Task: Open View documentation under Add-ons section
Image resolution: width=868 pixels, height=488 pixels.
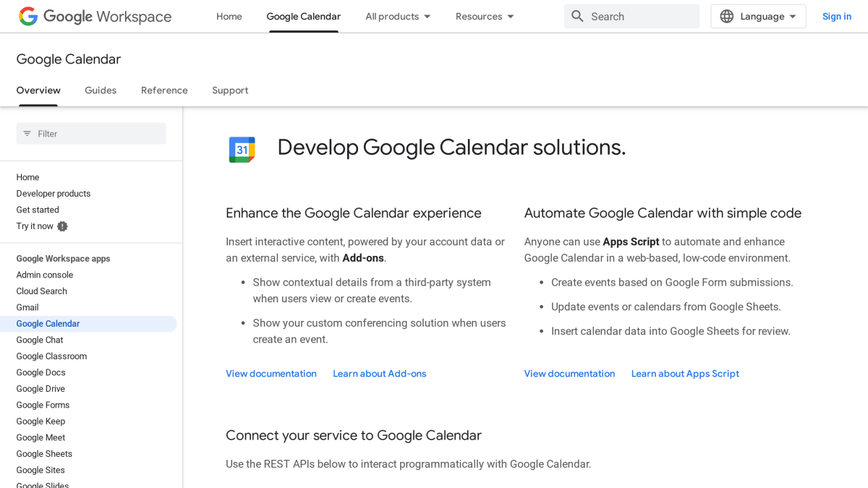Action: pyautogui.click(x=271, y=374)
